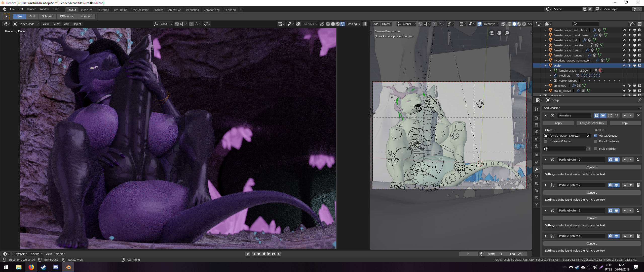Click the pan view hand gizmo

pyautogui.click(x=499, y=33)
